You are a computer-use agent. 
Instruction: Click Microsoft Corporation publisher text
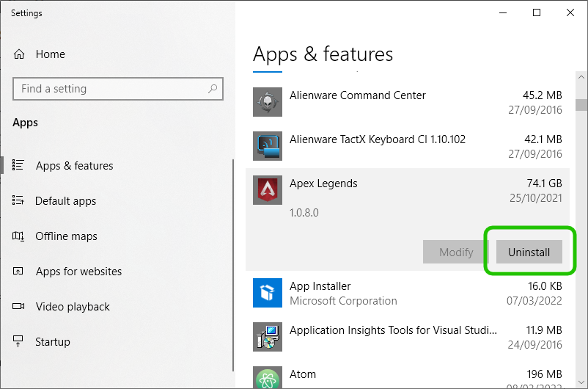click(x=343, y=301)
